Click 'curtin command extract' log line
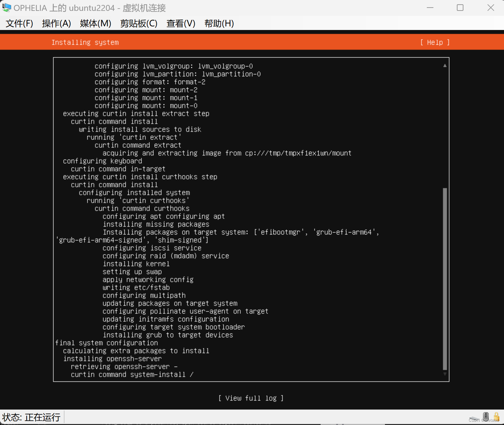Image resolution: width=504 pixels, height=425 pixels. pos(138,145)
